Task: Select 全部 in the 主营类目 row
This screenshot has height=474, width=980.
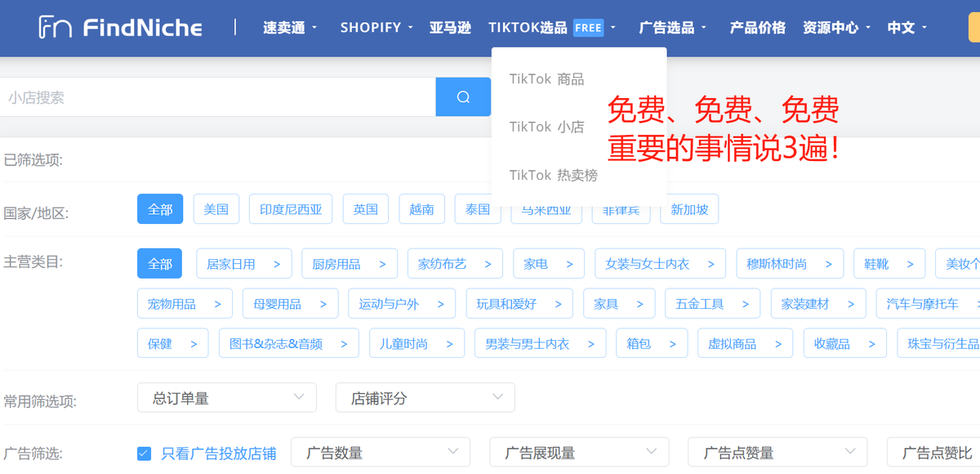Action: pos(160,264)
